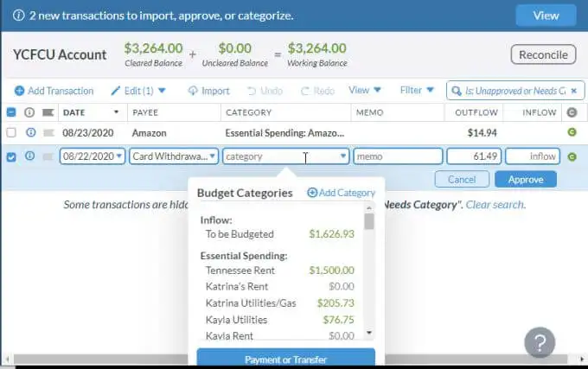Click the info icon on Amazon row
The height and width of the screenshot is (369, 588).
click(31, 132)
